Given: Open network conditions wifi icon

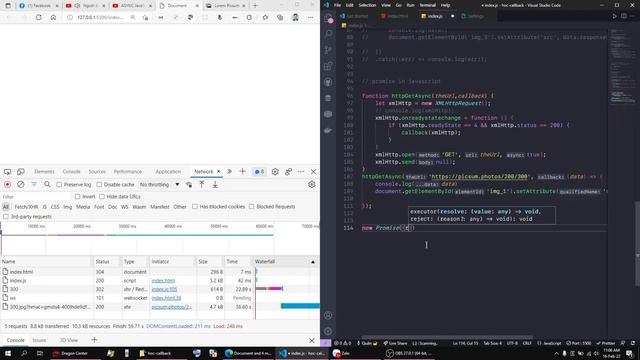Looking at the screenshot, I should point(189,184).
